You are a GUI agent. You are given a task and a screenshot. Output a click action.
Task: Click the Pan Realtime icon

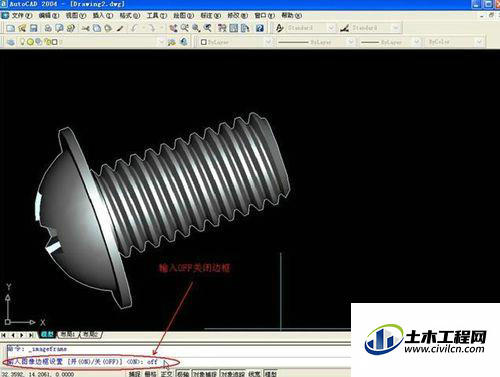click(173, 28)
